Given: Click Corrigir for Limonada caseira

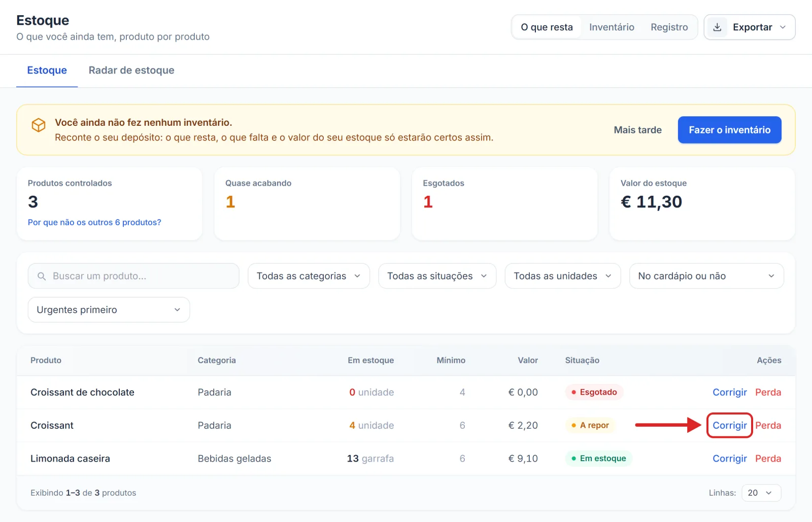Looking at the screenshot, I should click(x=729, y=459).
